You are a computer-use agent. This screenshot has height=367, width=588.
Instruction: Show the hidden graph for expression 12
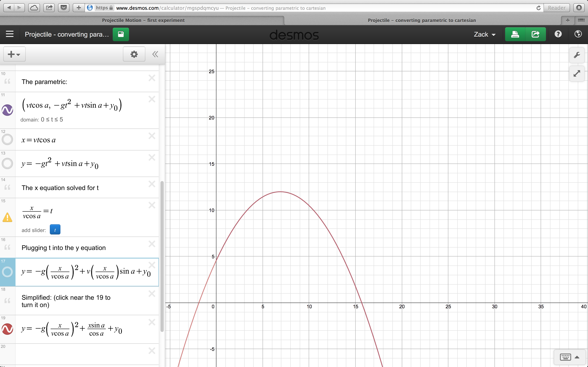click(7, 140)
